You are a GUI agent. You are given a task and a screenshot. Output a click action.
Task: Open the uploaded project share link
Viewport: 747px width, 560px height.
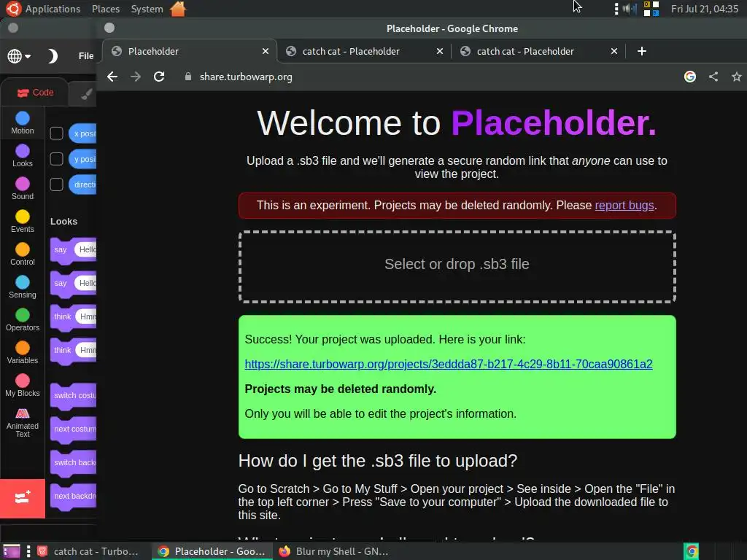point(449,365)
